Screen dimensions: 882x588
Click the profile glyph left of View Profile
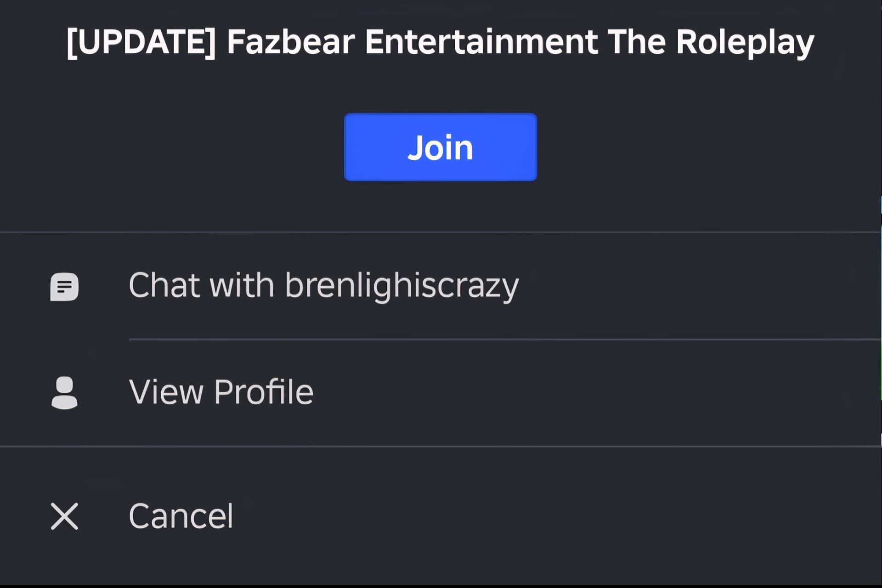tap(64, 393)
